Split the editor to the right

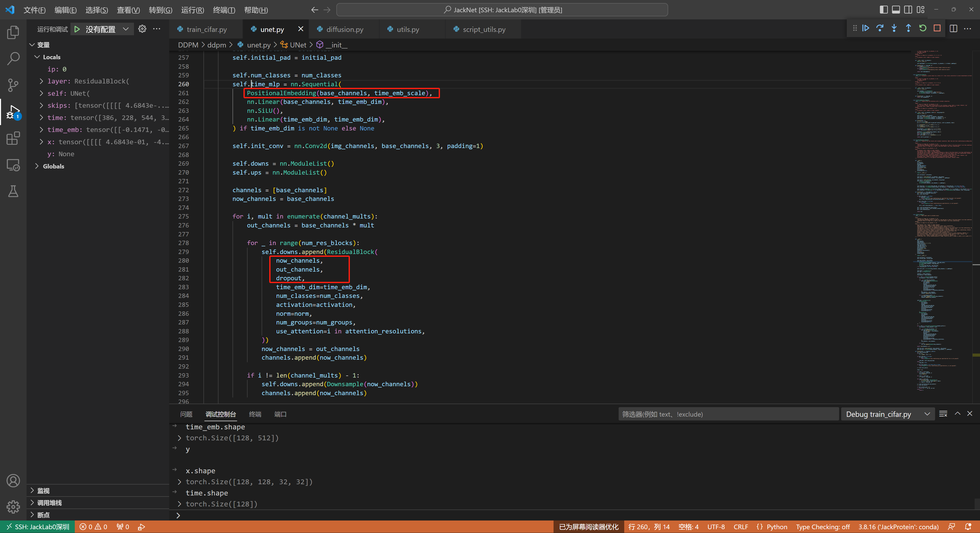pyautogui.click(x=953, y=29)
